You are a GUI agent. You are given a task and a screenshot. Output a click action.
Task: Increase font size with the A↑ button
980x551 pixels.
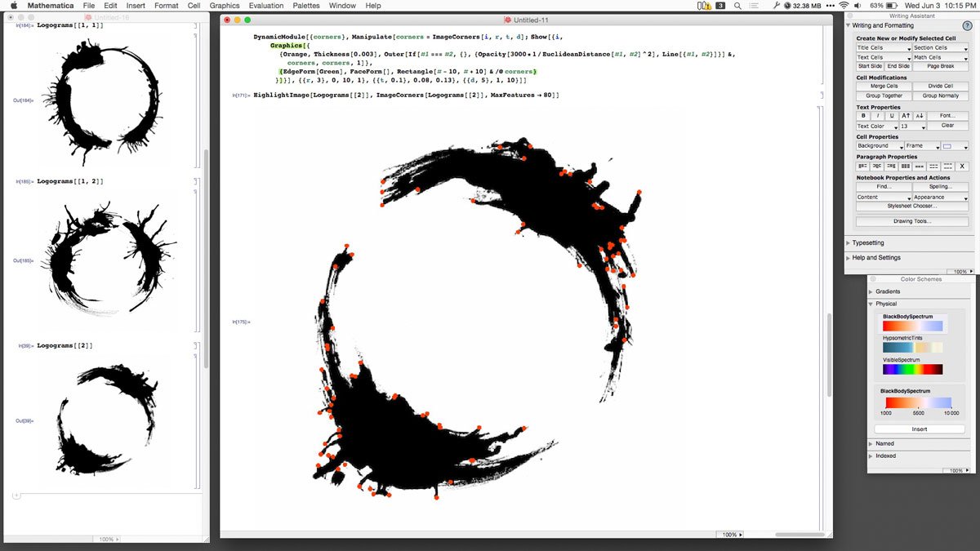click(x=905, y=116)
